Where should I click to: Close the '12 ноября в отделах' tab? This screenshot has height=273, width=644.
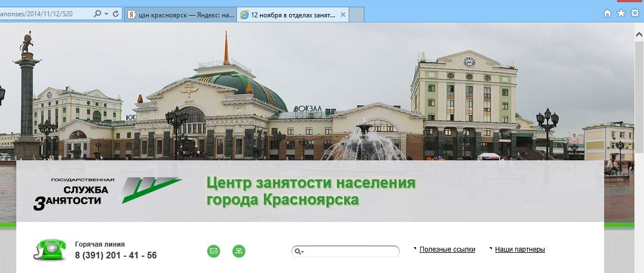(x=343, y=15)
